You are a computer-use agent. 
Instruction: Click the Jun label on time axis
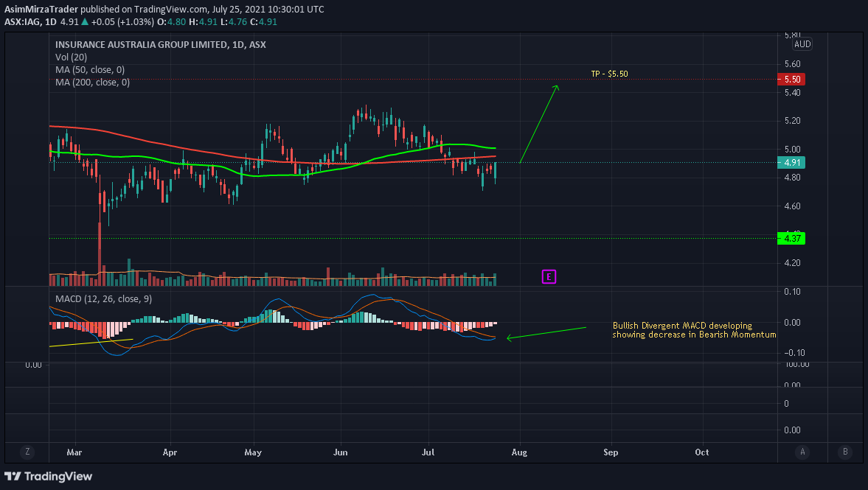341,452
